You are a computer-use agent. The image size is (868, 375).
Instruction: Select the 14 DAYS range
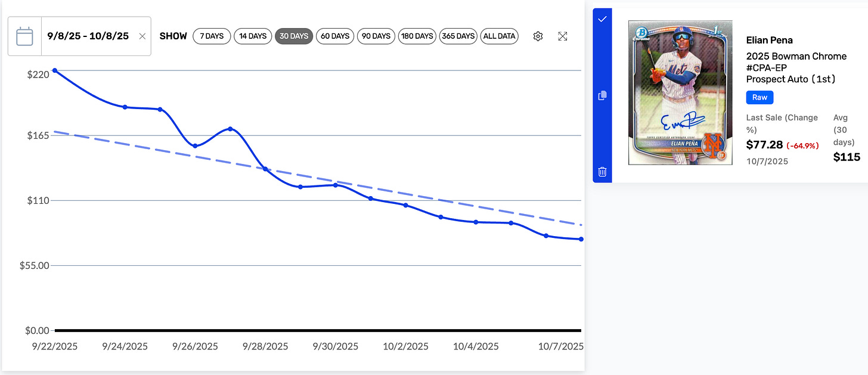click(253, 36)
